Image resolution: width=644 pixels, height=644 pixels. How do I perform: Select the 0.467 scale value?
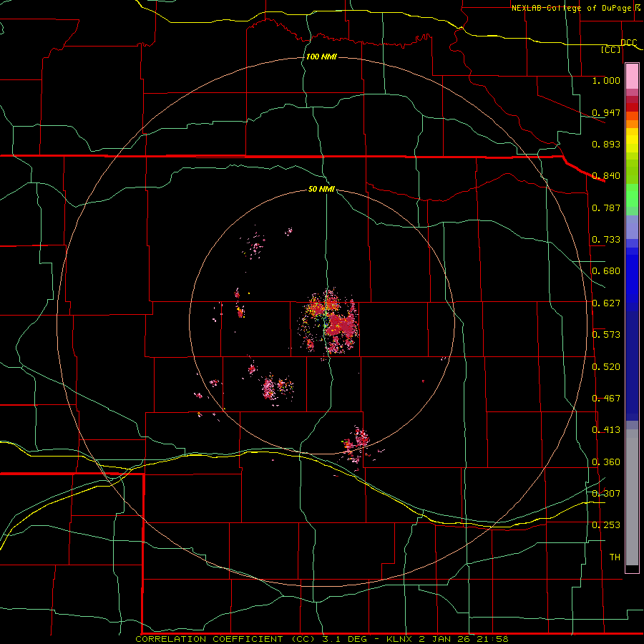click(606, 399)
